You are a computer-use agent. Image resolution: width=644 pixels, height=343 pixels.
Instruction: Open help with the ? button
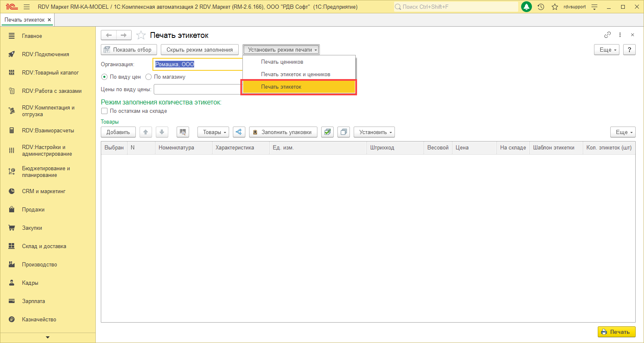coord(629,50)
